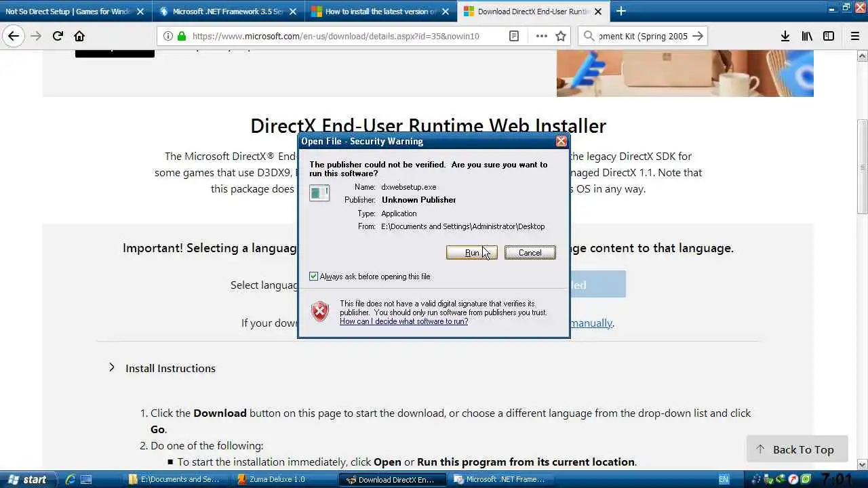Switch to Microsoft .NET Framework taskbar item
Viewport: 868px width, 488px height.
pyautogui.click(x=502, y=479)
